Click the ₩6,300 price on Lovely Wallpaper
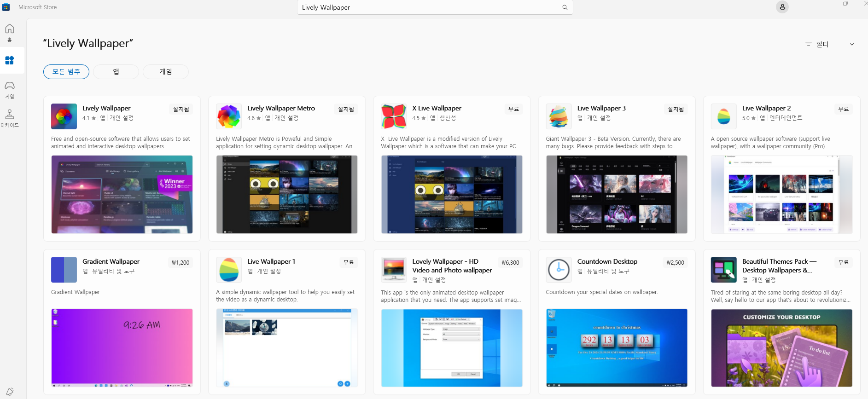The height and width of the screenshot is (399, 868). 510,263
